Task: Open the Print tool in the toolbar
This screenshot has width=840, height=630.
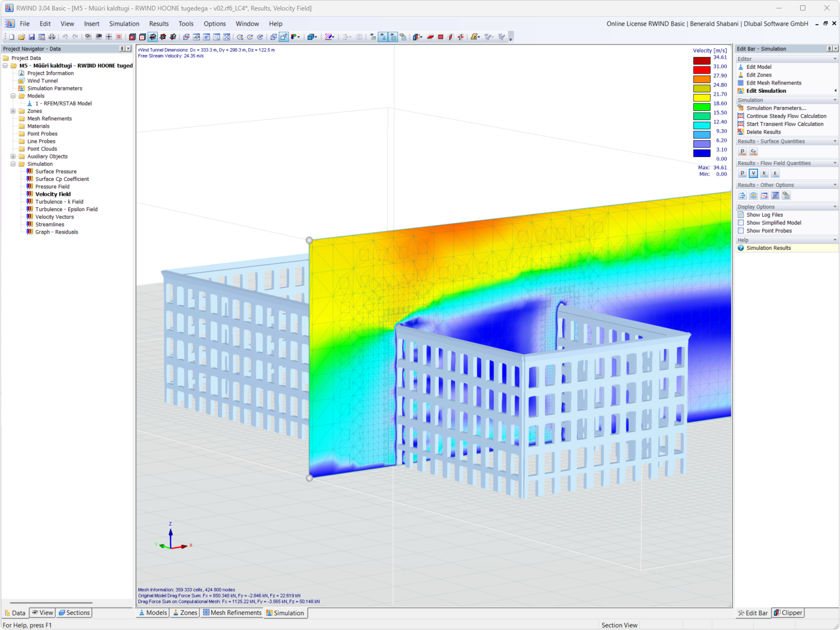Action: coord(51,37)
